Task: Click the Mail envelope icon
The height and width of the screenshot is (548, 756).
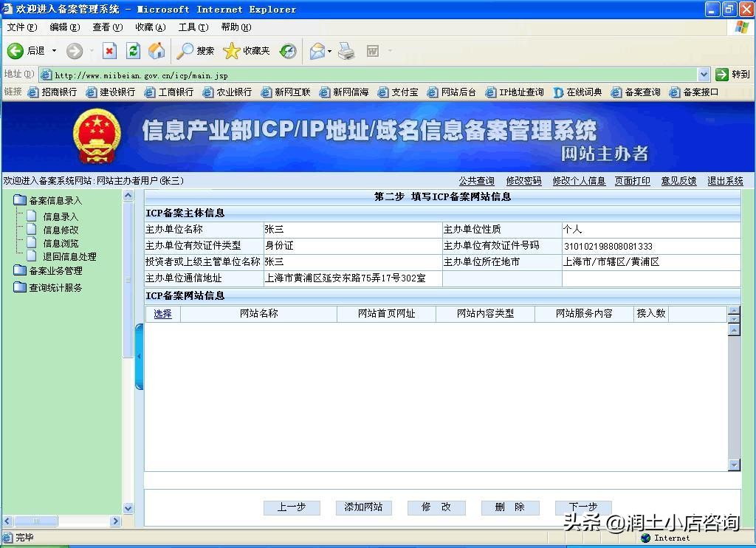Action: [x=317, y=51]
